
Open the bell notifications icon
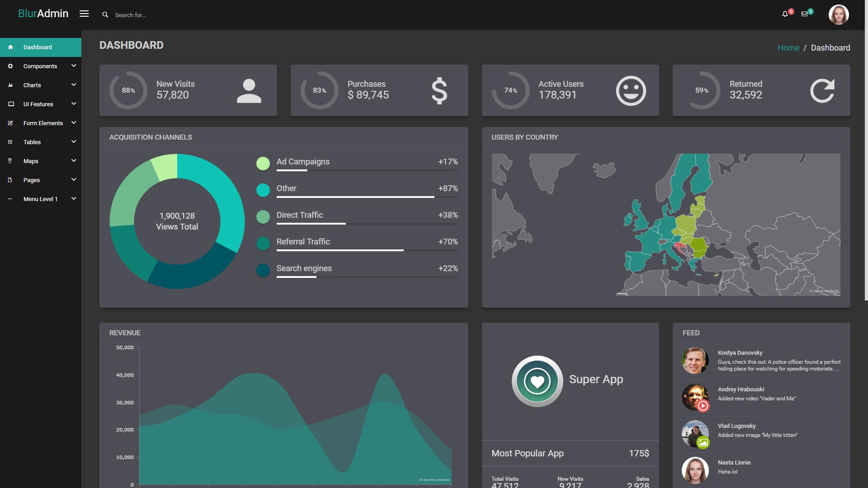pos(785,14)
